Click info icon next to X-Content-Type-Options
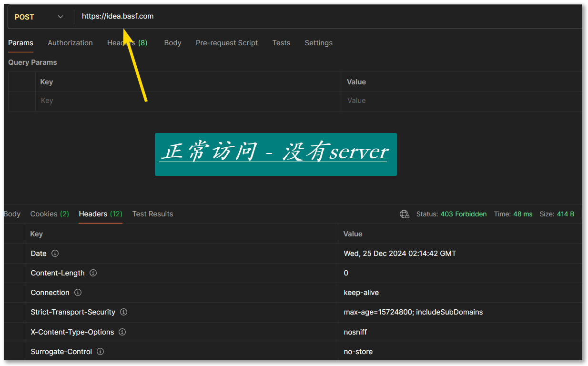This screenshot has width=588, height=366. click(x=122, y=332)
